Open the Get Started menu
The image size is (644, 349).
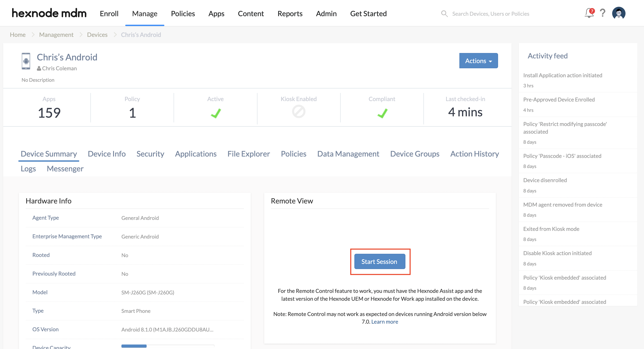tap(368, 13)
